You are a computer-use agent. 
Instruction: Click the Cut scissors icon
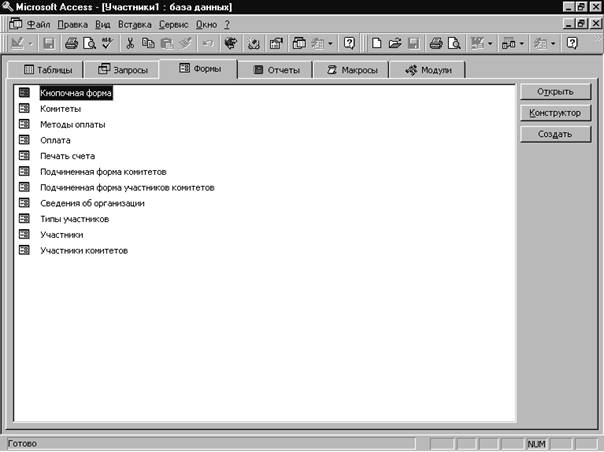click(130, 43)
